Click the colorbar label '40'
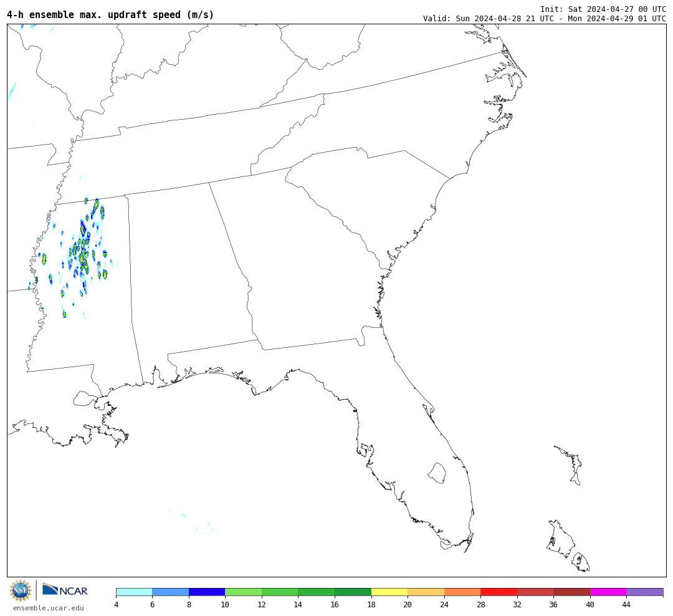Screen dimensions: 673x616 coord(590,604)
